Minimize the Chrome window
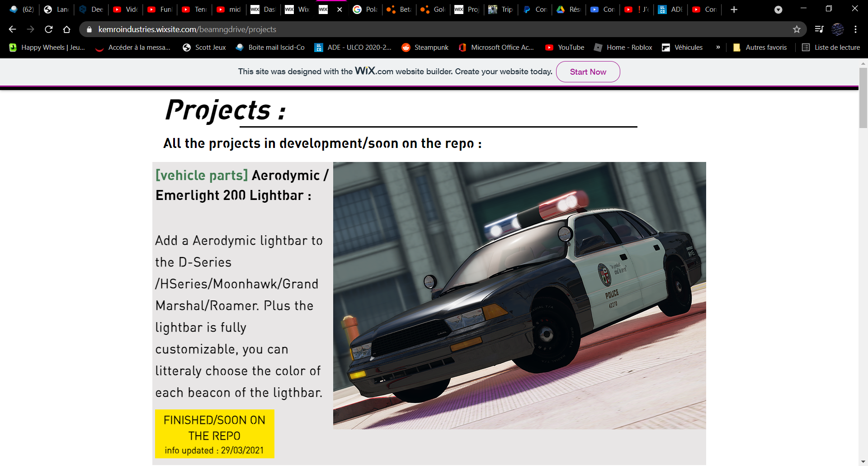The height and width of the screenshot is (466, 868). click(x=803, y=8)
